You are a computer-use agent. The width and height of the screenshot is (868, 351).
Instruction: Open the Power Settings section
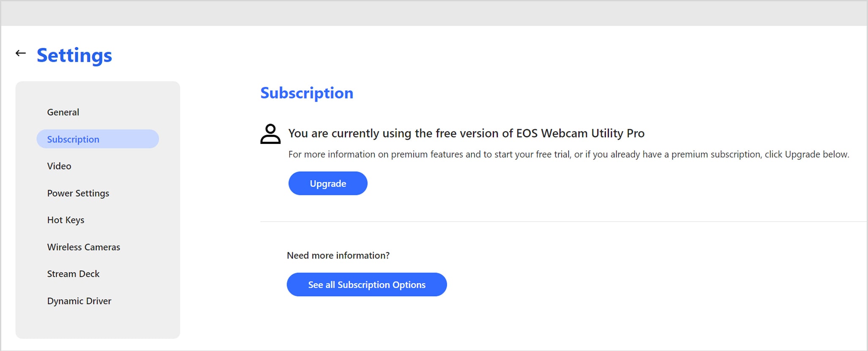tap(78, 193)
